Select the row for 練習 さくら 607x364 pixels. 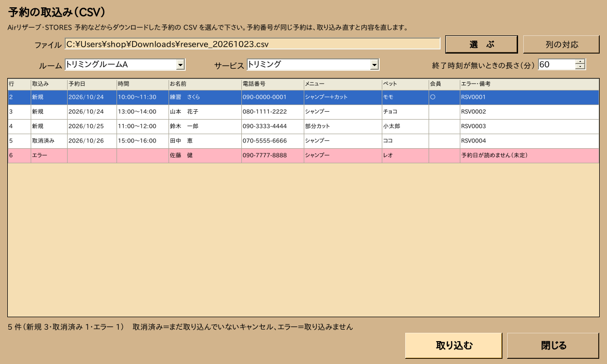(304, 97)
